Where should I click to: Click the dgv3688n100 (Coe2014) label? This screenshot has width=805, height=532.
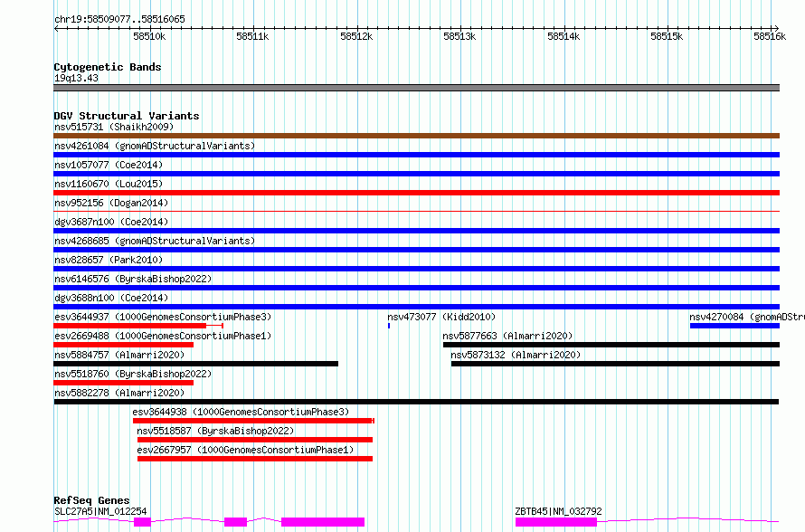coord(111,298)
